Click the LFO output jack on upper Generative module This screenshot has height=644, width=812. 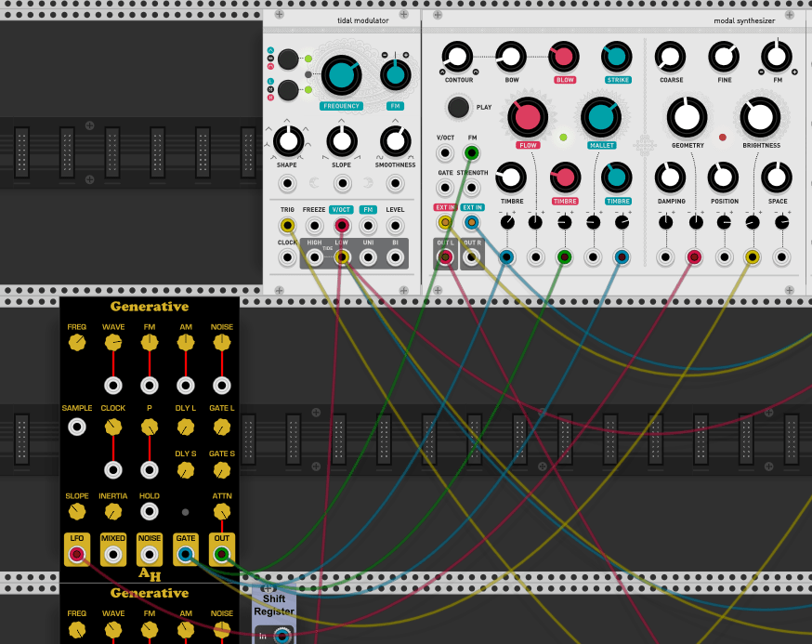point(77,555)
